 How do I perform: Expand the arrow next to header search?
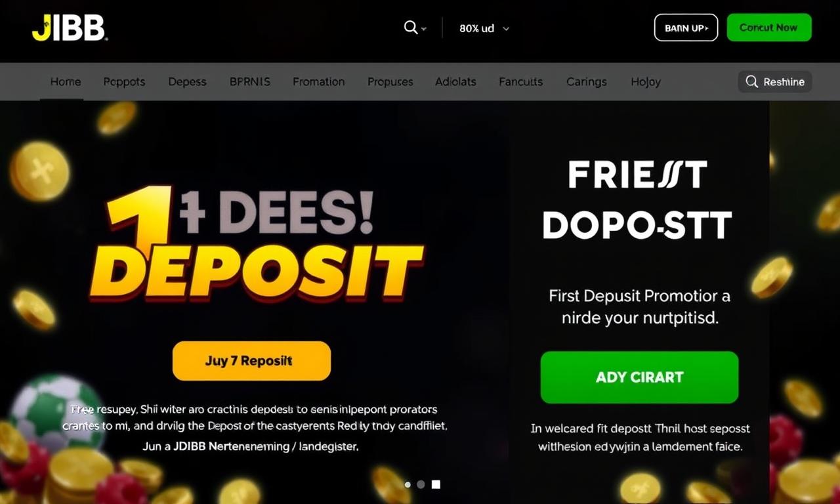click(424, 29)
